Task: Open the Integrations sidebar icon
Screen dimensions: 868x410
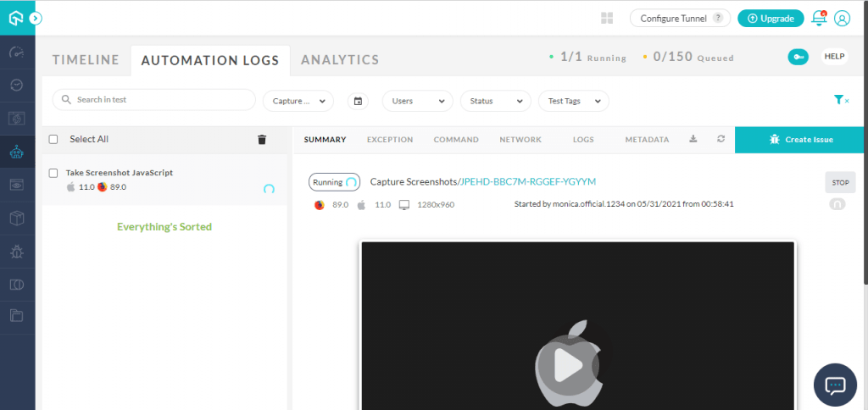Action: (x=17, y=285)
